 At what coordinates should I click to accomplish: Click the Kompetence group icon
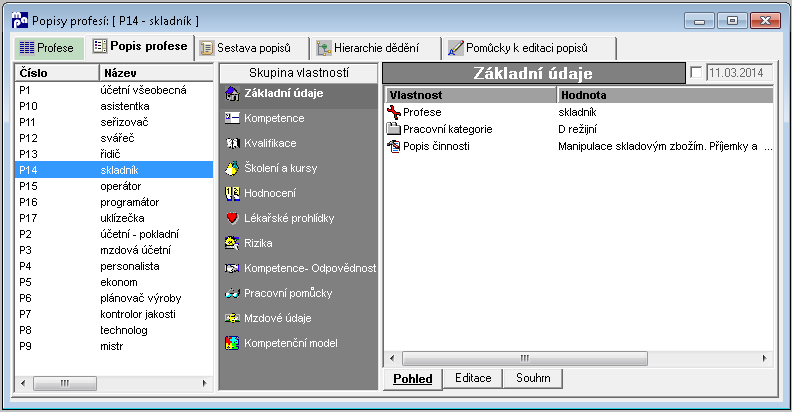click(232, 118)
